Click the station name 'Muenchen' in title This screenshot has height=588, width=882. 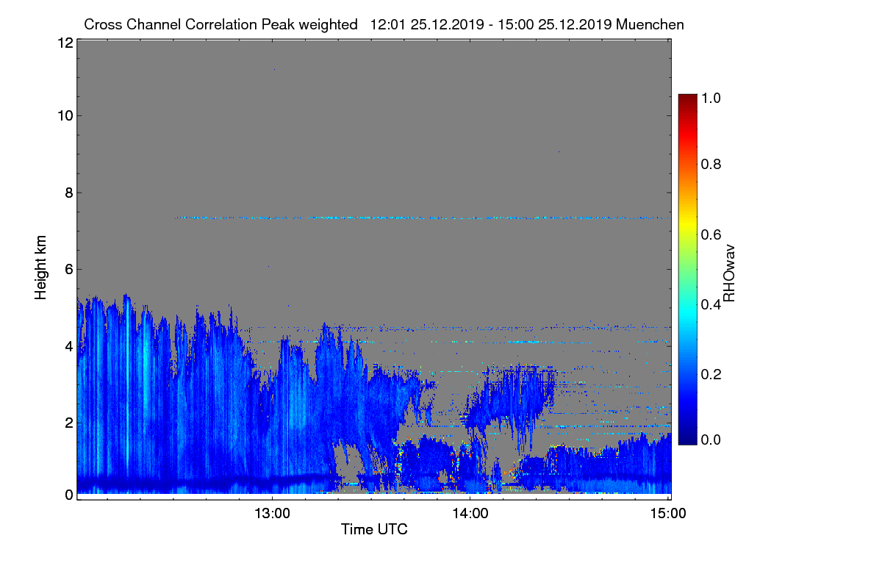point(650,24)
